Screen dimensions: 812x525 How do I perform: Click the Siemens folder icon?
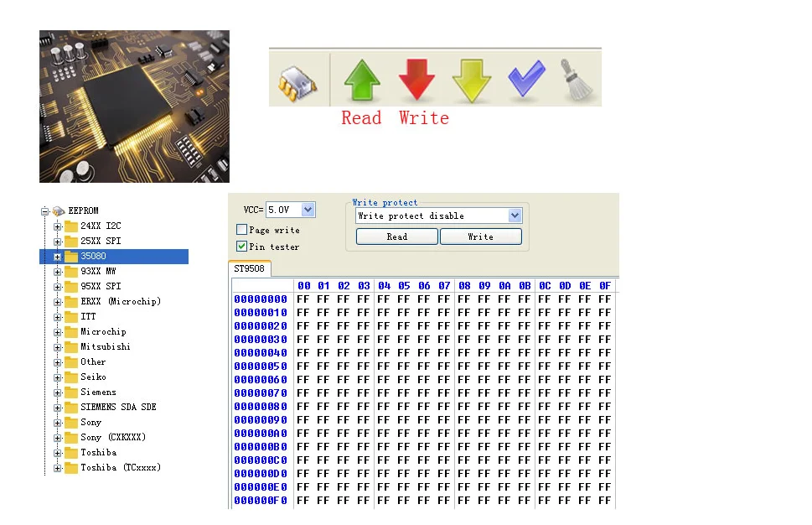click(71, 392)
